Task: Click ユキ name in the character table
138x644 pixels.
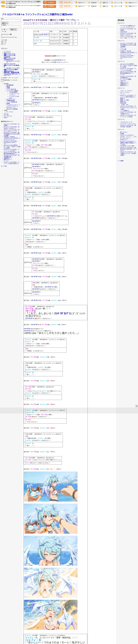Action: pos(35,44)
